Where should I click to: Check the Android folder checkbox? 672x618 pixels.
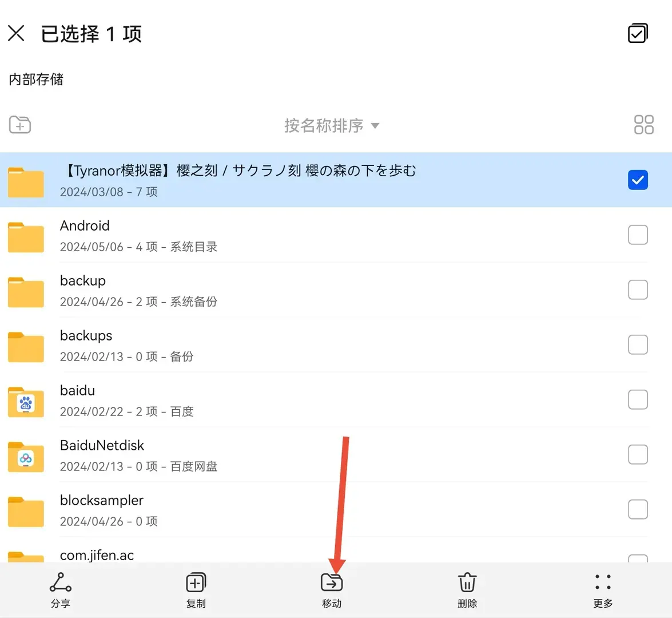click(x=638, y=235)
